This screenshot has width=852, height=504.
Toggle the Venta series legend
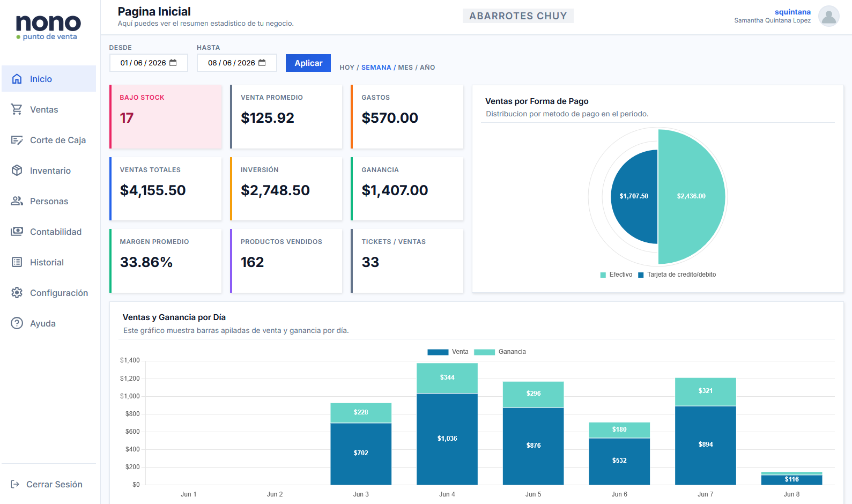coord(448,352)
